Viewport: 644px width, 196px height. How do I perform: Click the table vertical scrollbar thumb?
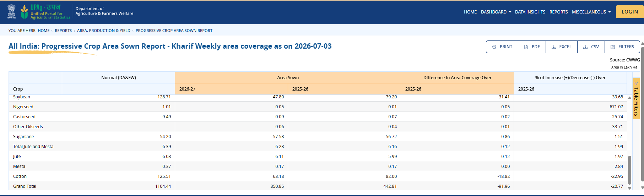point(629,170)
